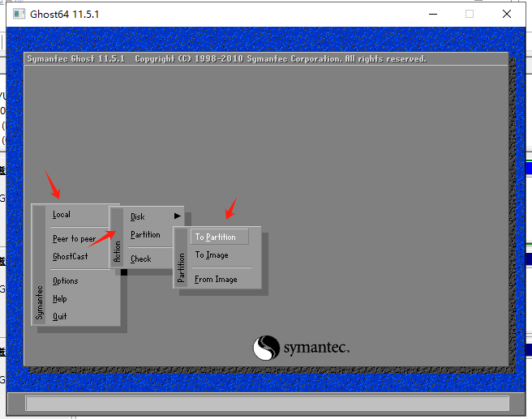Select Partition in Action menu
Image resolution: width=532 pixels, height=419 pixels.
click(145, 234)
